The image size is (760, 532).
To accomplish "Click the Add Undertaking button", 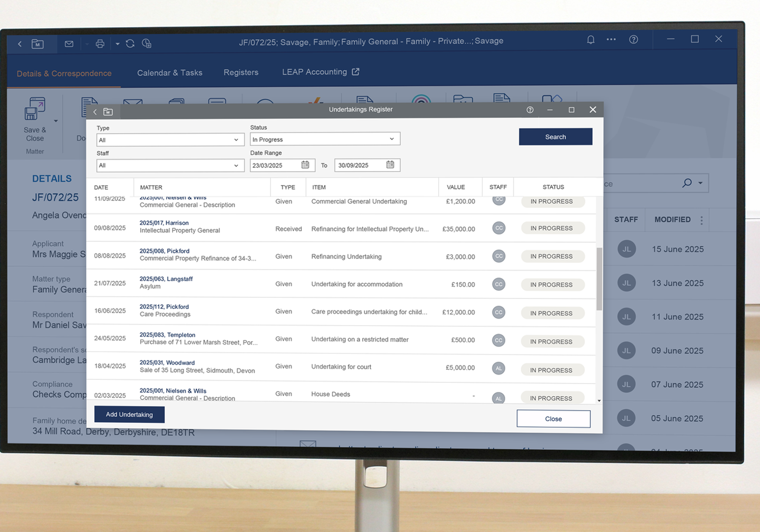I will 129,414.
